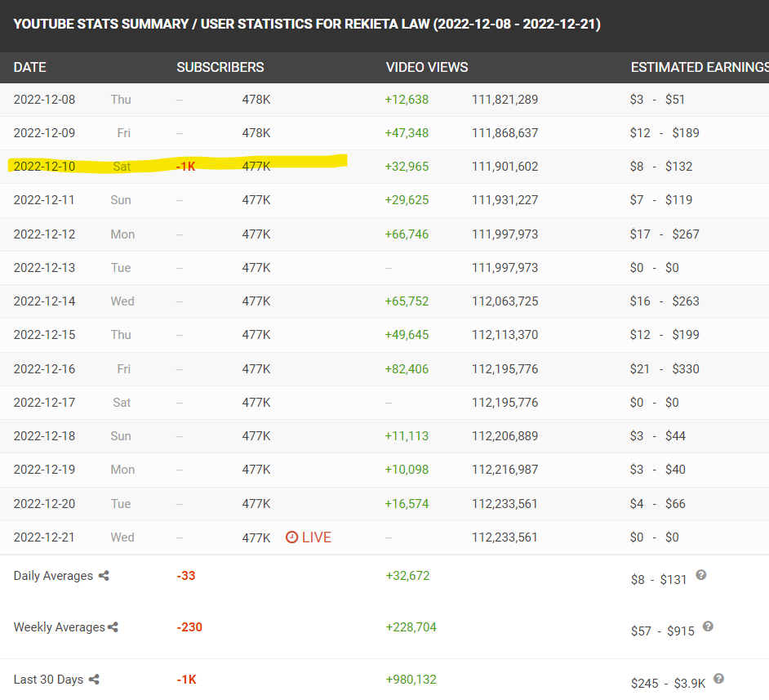
Task: Click the -33 daily subscriber average
Action: (186, 575)
